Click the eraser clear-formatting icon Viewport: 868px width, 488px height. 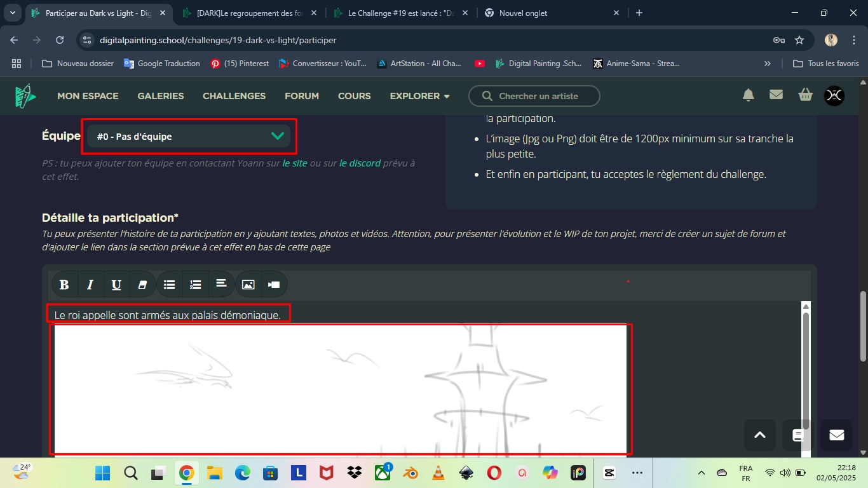point(142,285)
